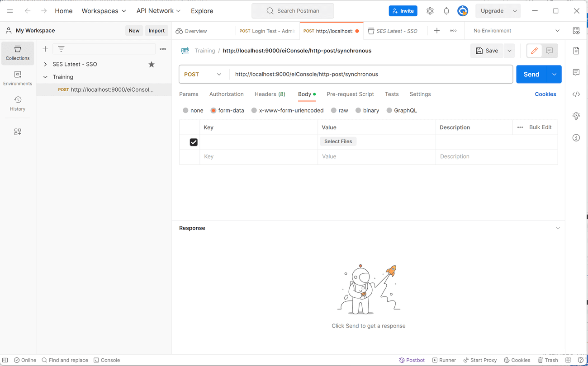Open a new request tab with plus
The width and height of the screenshot is (588, 366).
point(437,31)
